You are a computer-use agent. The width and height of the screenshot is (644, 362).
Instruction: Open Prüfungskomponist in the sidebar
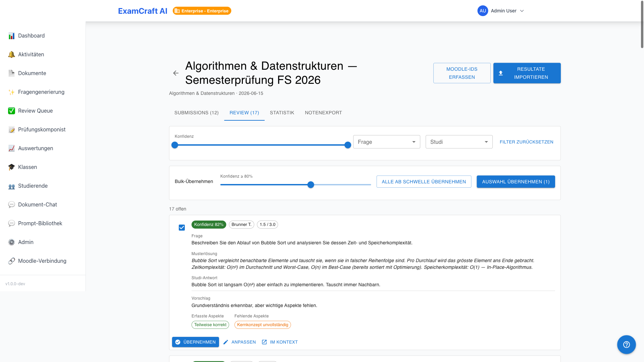point(43,130)
